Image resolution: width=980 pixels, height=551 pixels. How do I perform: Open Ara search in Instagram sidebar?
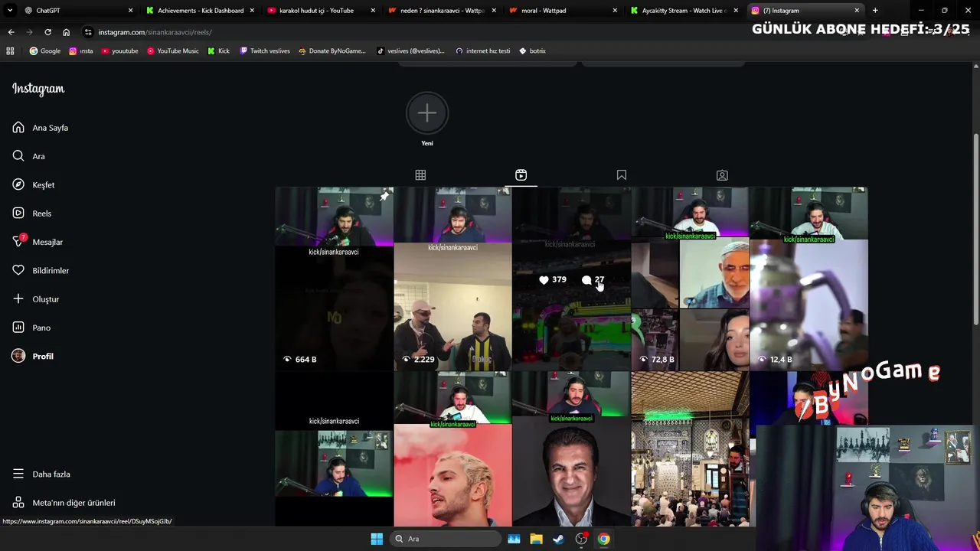pos(29,156)
